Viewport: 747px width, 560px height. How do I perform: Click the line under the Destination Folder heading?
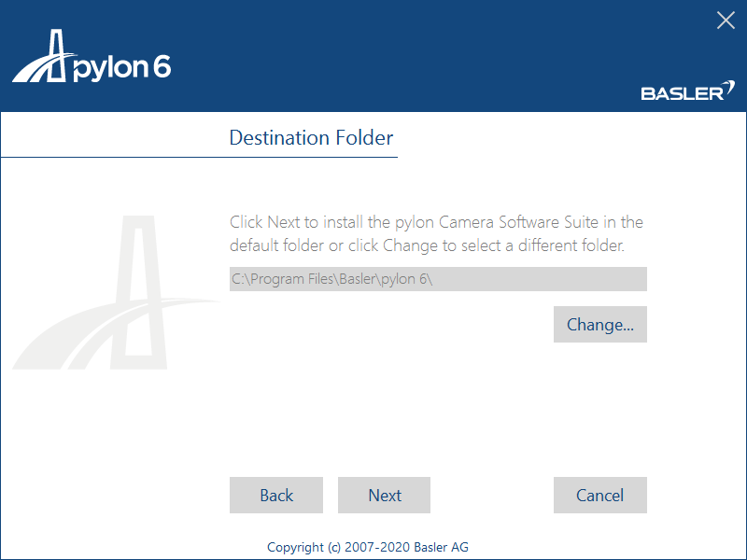199,157
